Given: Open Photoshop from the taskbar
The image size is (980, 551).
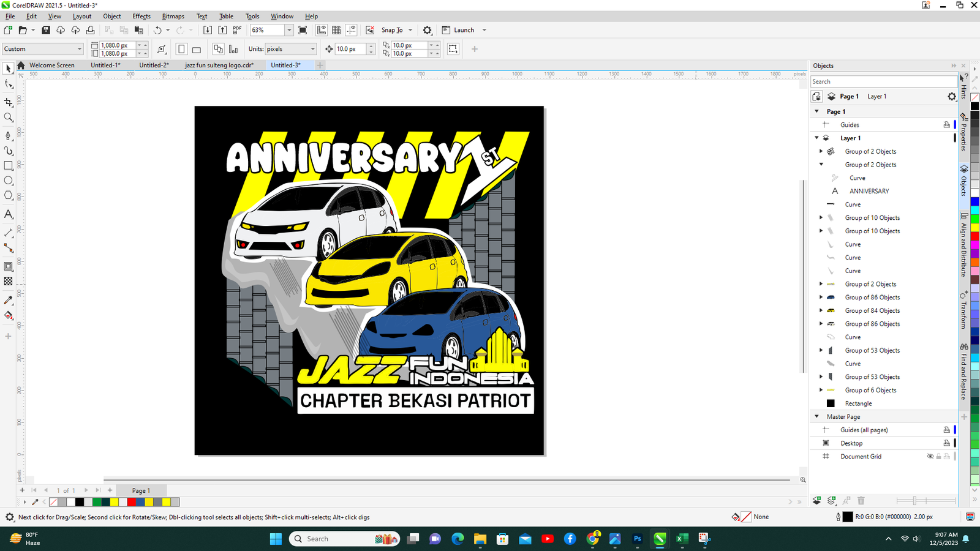Looking at the screenshot, I should point(637,539).
